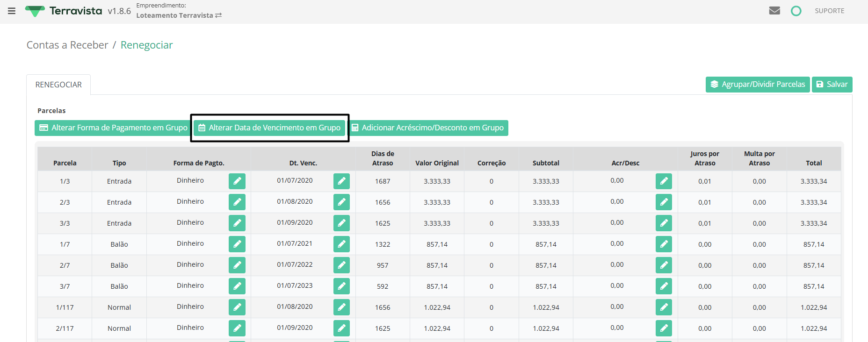Edit Acr/Desc for Balão 3/7
868x342 pixels.
pos(664,286)
